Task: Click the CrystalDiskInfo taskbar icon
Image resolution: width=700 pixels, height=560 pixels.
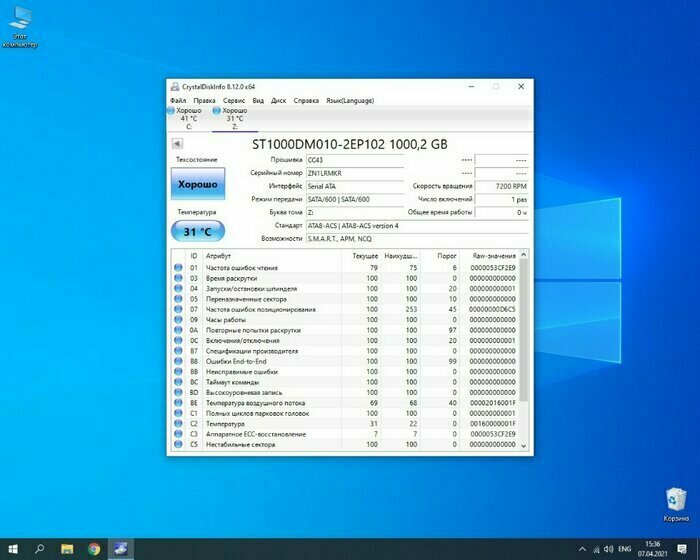Action: coord(121,548)
